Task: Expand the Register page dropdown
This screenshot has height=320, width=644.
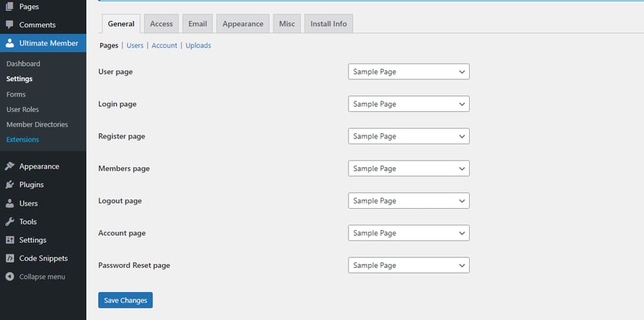Action: click(x=408, y=136)
